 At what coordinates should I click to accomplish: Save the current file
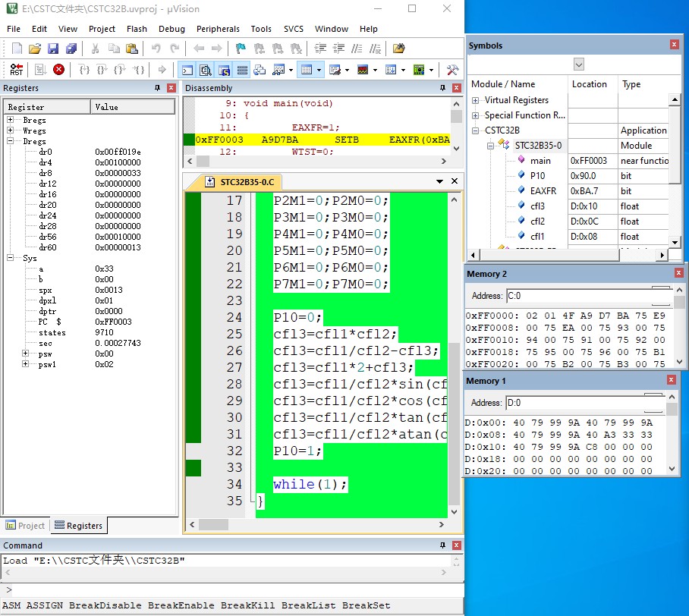(53, 49)
